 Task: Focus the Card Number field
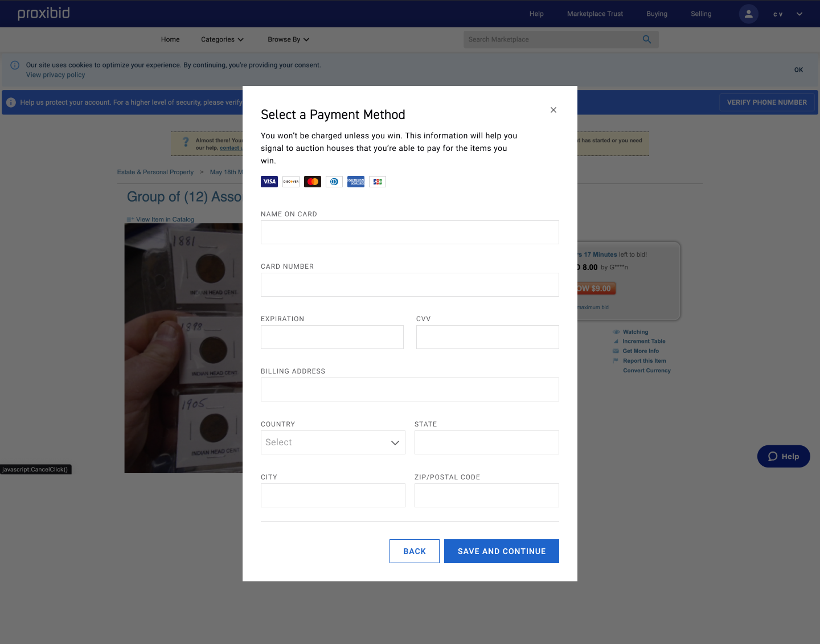(410, 285)
